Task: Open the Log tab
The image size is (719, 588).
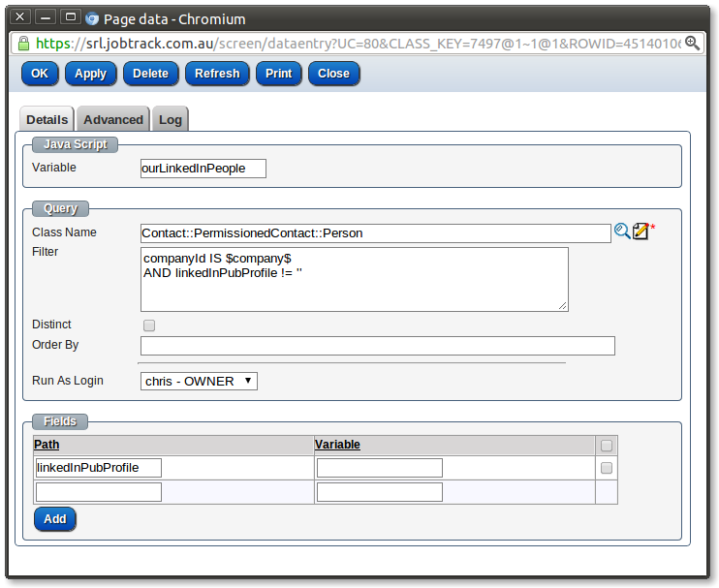Action: pyautogui.click(x=171, y=119)
